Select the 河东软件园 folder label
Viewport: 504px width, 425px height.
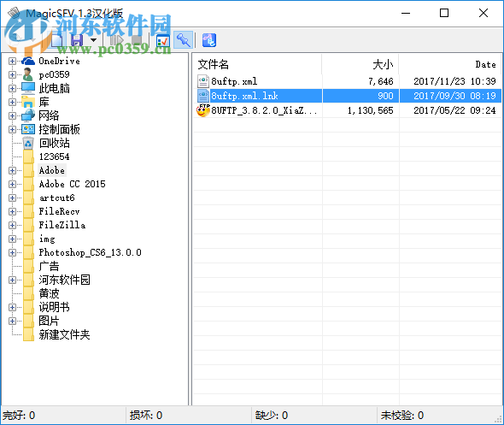click(64, 280)
